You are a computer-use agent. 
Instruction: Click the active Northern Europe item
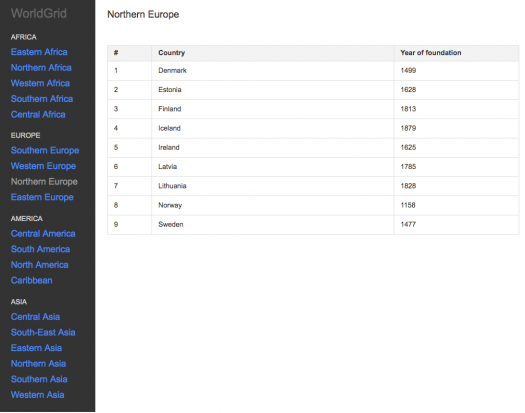pyautogui.click(x=44, y=182)
